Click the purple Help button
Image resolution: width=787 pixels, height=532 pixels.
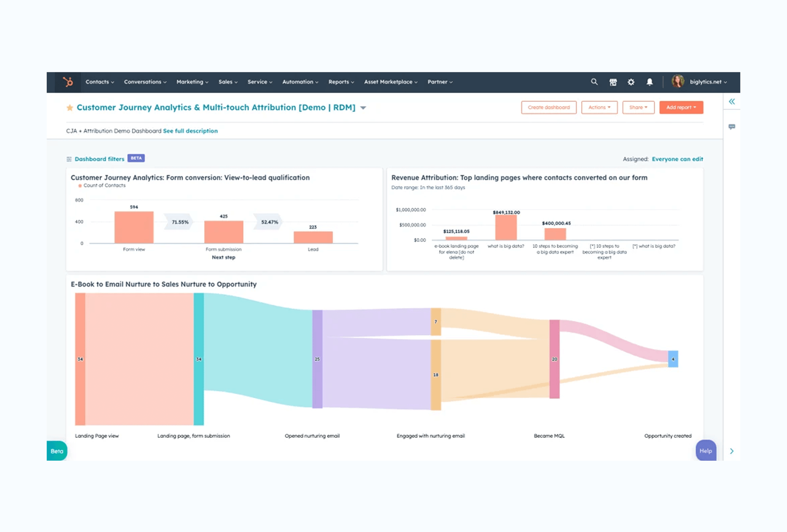tap(706, 451)
